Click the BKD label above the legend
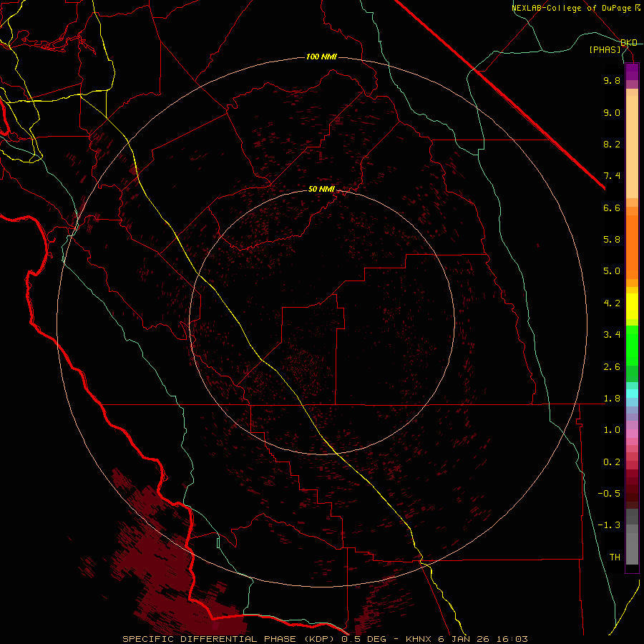Viewport: 644px width, 644px height. tap(629, 43)
